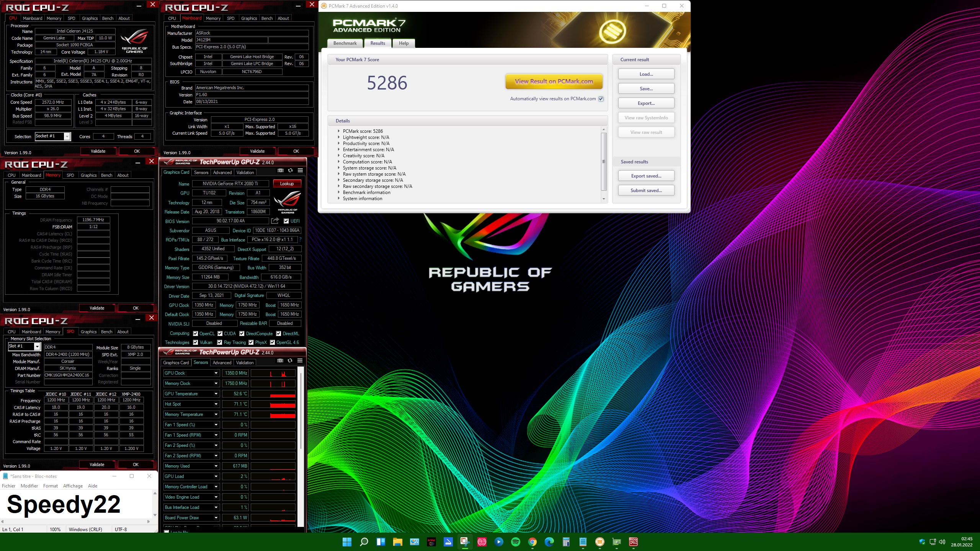Expand PCMark score: 5286 detail item

point(339,131)
